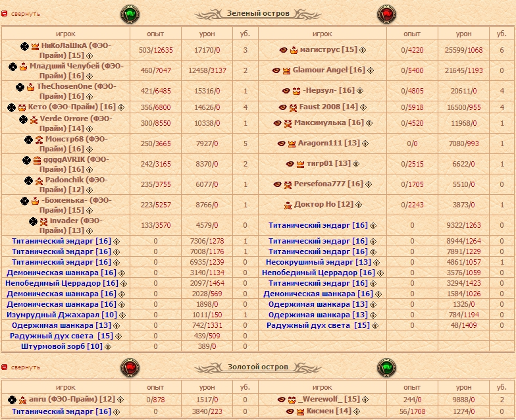
Task: Open info icon next to Доктор Но
Action: [358, 205]
